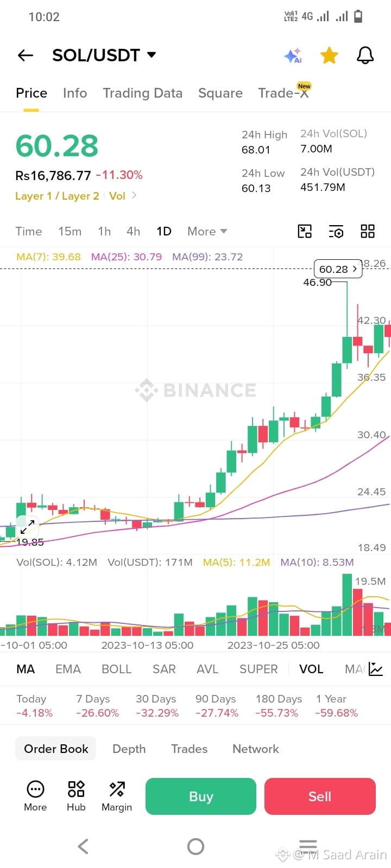Viewport: 391px width, 868px height.
Task: Toggle the VOL indicator
Action: click(311, 669)
